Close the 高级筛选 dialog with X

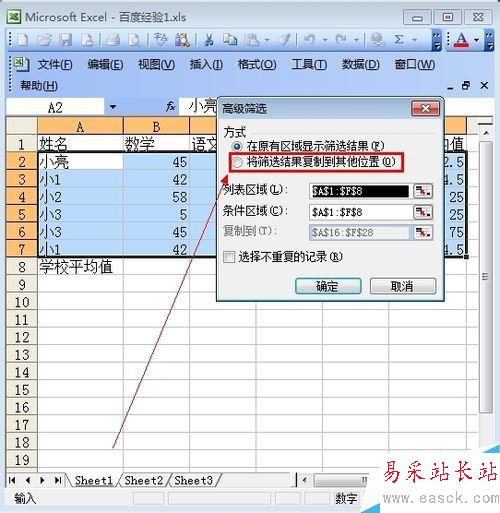pyautogui.click(x=425, y=108)
